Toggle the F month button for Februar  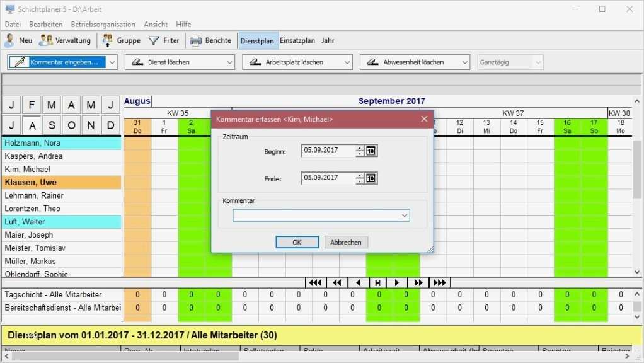coord(31,105)
